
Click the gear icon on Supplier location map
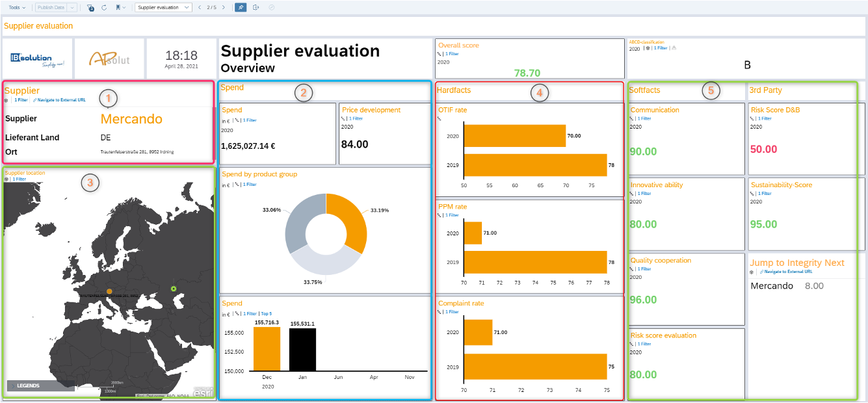click(x=8, y=178)
